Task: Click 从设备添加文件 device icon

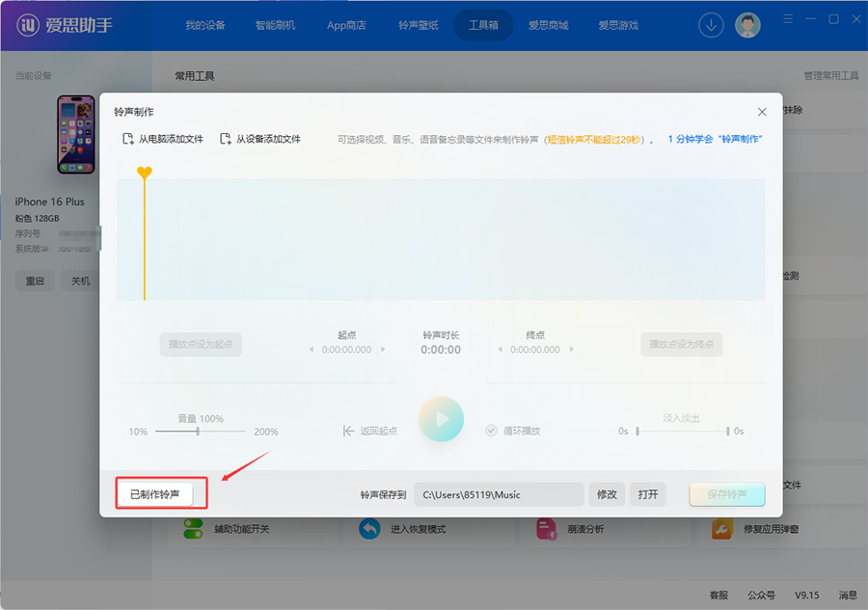Action: click(x=226, y=139)
